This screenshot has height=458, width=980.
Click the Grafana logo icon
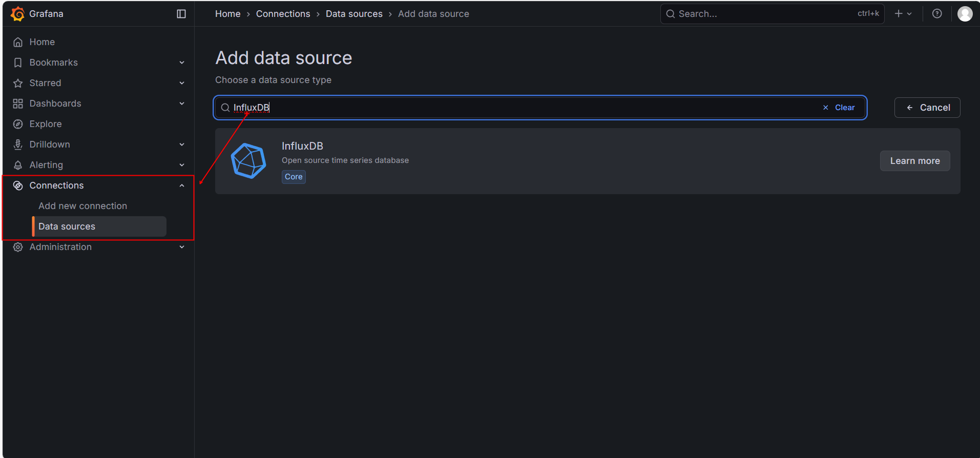(x=17, y=14)
